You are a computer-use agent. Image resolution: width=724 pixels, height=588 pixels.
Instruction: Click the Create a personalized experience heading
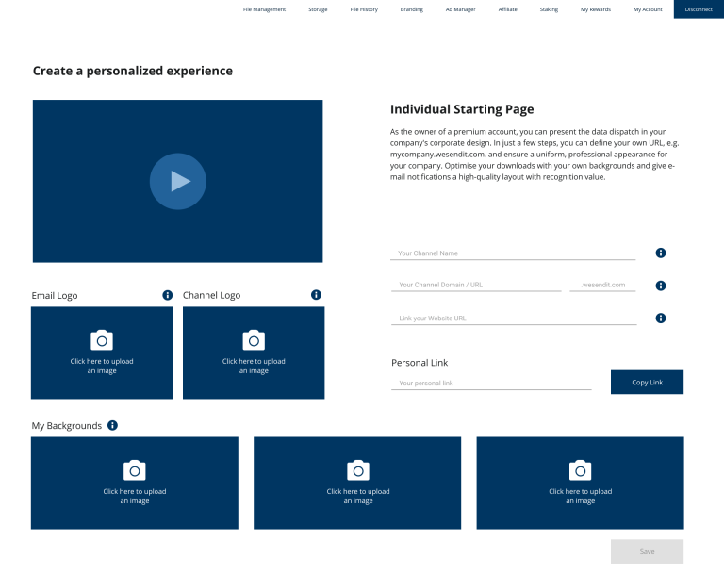(x=133, y=71)
